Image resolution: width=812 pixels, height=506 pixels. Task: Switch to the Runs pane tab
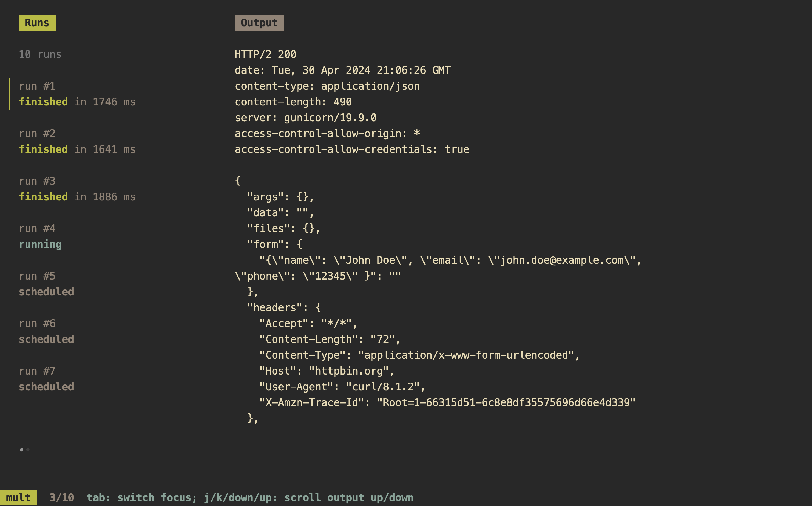click(x=37, y=23)
